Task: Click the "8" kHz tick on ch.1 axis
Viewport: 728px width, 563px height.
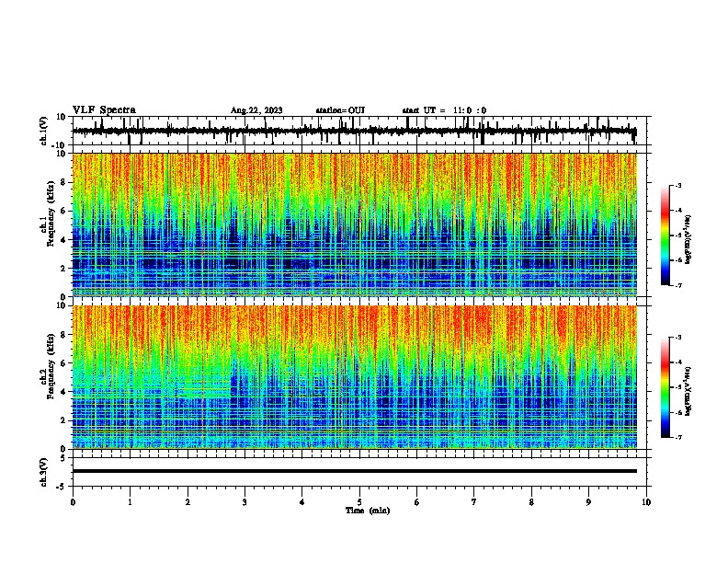Action: coord(64,182)
